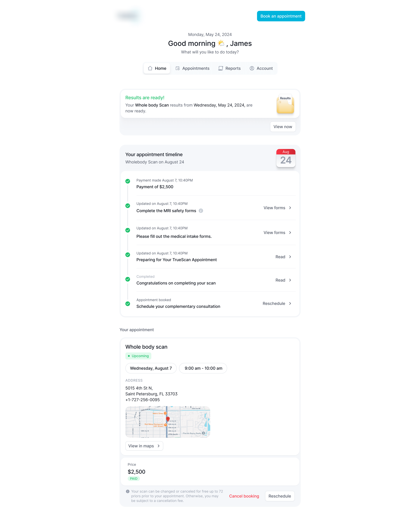The height and width of the screenshot is (522, 420).
Task: View results with View now button
Action: (283, 127)
